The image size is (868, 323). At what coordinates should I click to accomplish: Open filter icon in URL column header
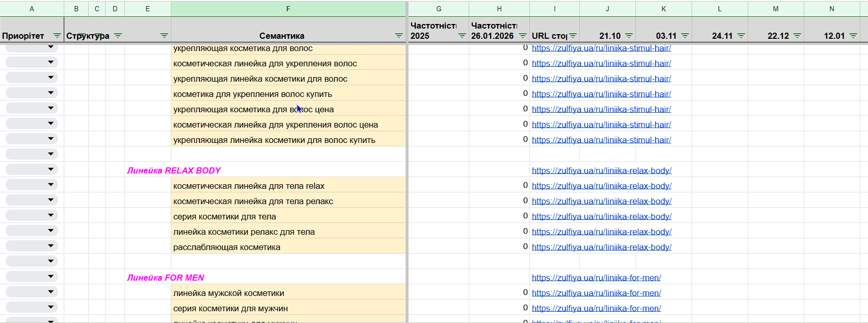[x=573, y=36]
